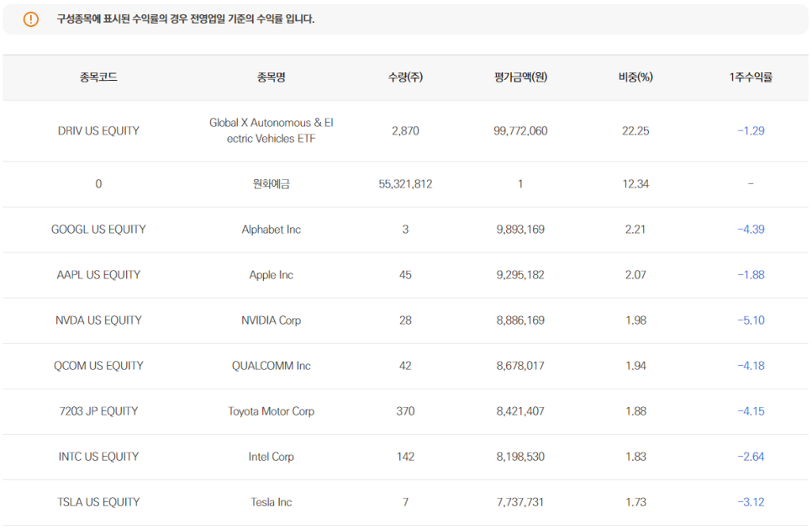Viewport: 812px width, 529px height.
Task: Select the GOOGL US EQUITY code
Action: 98,229
